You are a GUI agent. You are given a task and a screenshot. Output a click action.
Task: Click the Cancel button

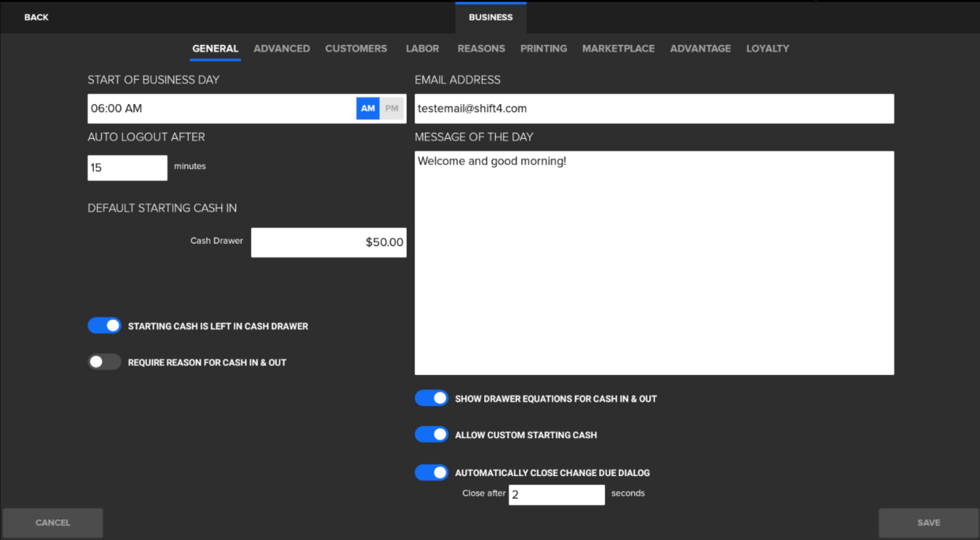coord(53,523)
